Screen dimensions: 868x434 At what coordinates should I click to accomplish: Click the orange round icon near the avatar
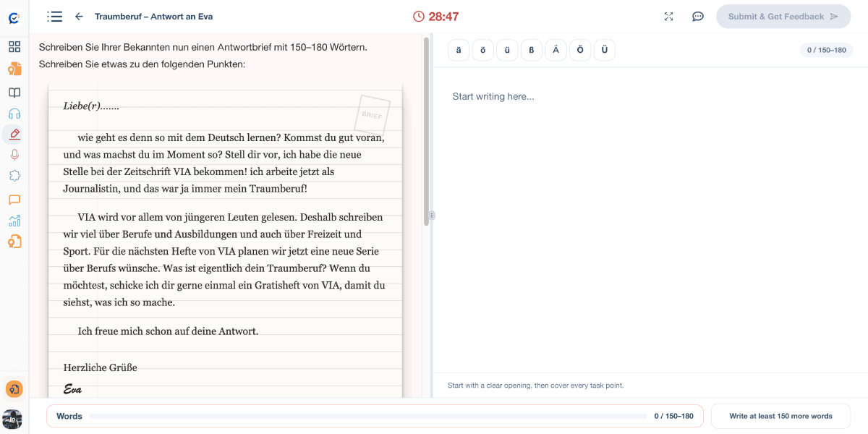pos(14,389)
